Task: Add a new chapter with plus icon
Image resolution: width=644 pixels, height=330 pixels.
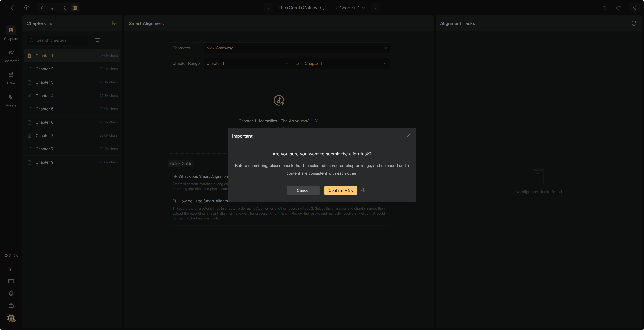Action: (112, 40)
